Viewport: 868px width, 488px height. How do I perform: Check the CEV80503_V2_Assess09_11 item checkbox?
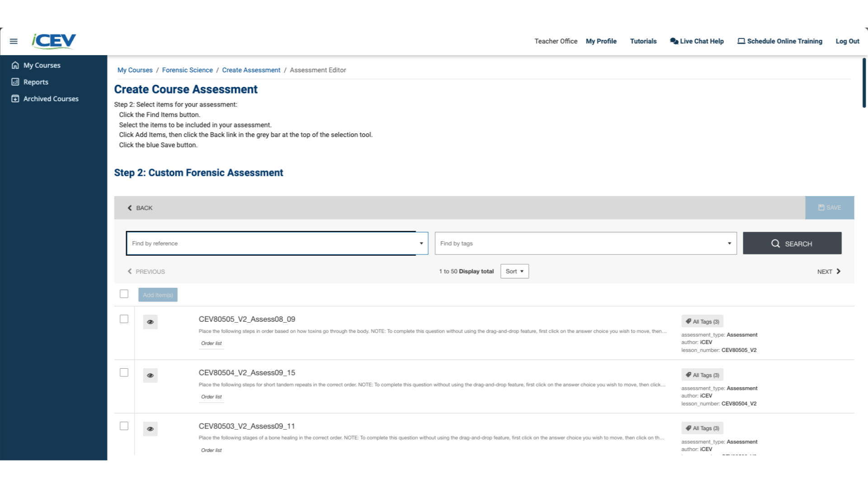coord(124,426)
